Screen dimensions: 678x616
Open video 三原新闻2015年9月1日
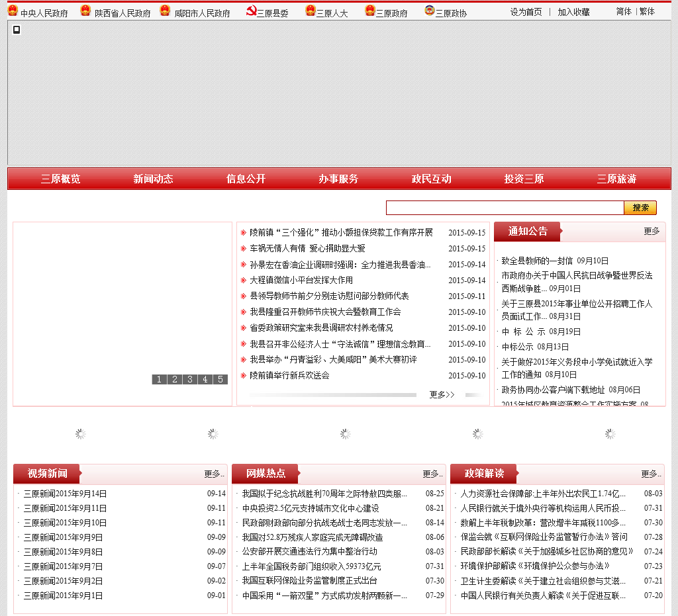[63, 595]
